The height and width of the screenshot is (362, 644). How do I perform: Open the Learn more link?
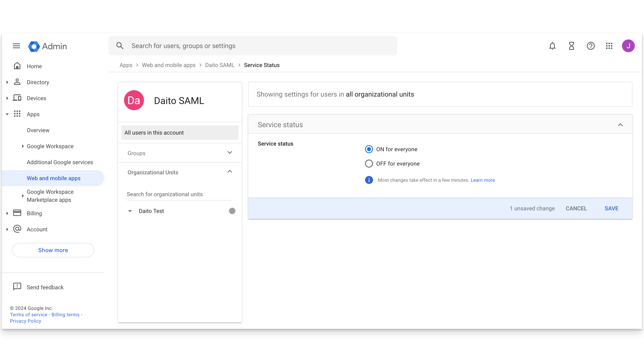[x=482, y=180]
